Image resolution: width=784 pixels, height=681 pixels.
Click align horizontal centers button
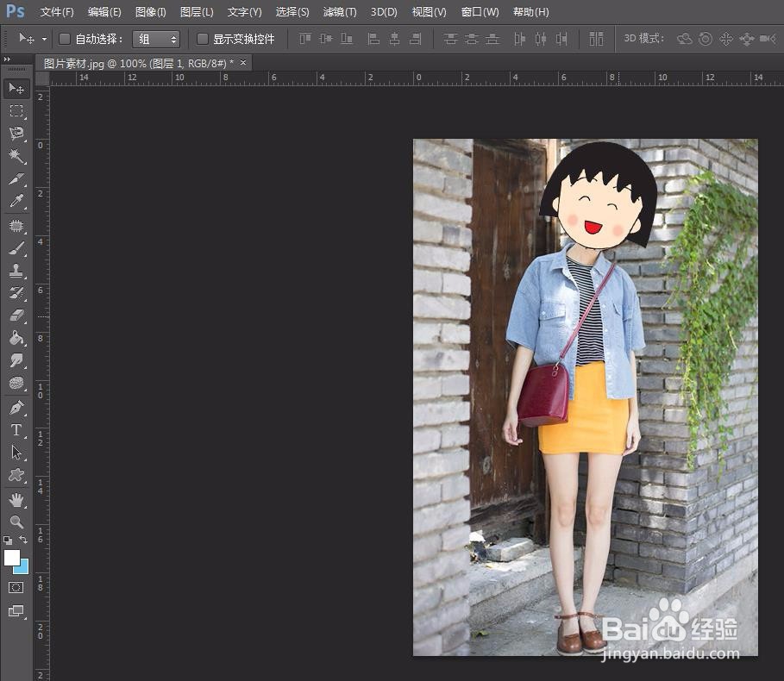394,39
